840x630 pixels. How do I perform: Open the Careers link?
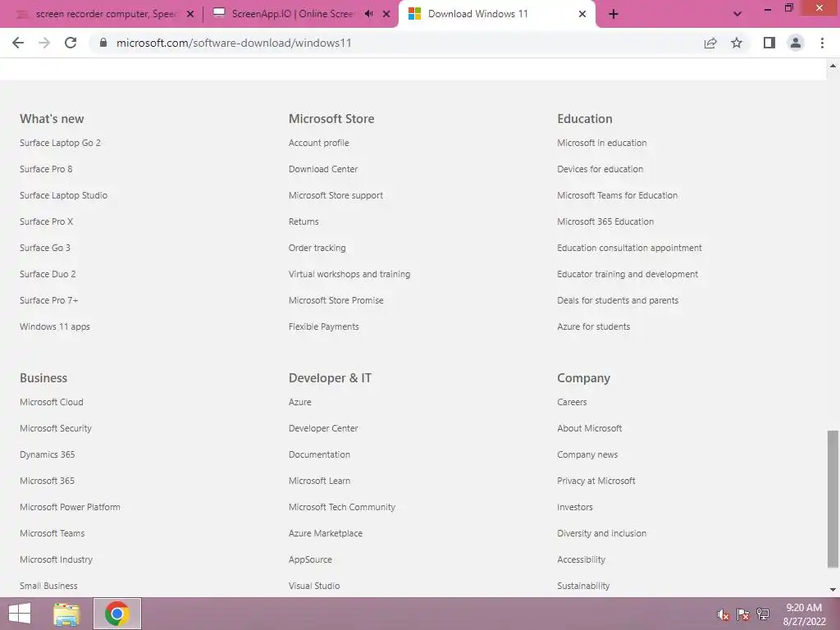point(572,402)
